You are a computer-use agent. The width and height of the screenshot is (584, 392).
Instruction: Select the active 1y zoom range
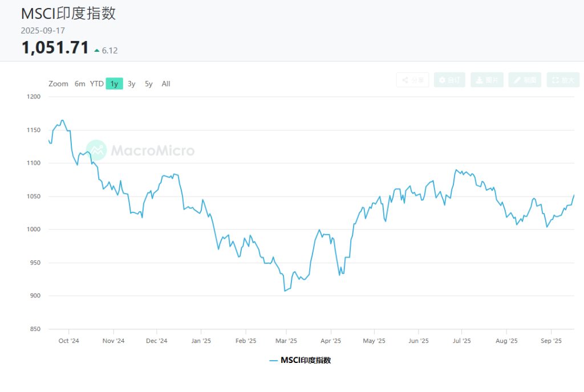[x=114, y=84]
